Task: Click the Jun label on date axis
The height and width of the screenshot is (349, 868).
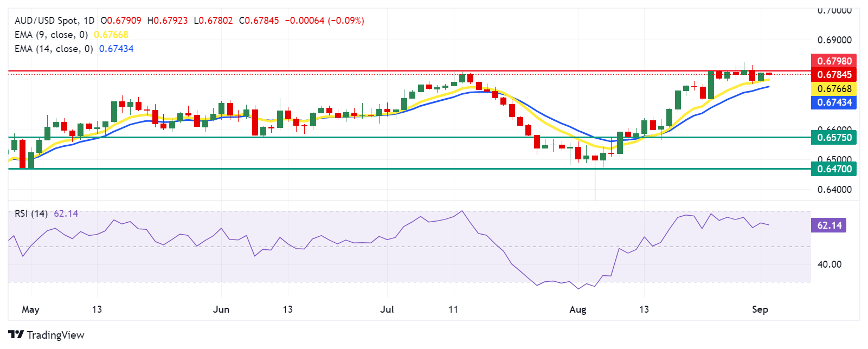Action: [221, 309]
